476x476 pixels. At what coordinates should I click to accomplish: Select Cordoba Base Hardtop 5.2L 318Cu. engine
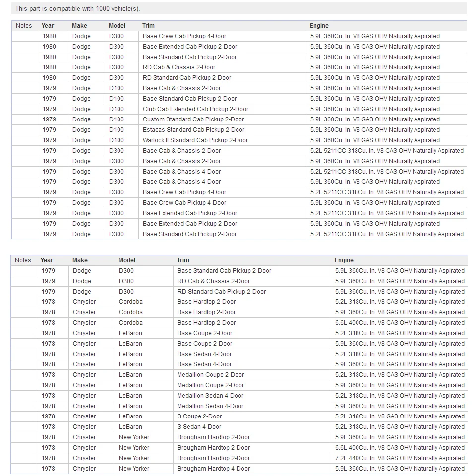click(x=400, y=302)
